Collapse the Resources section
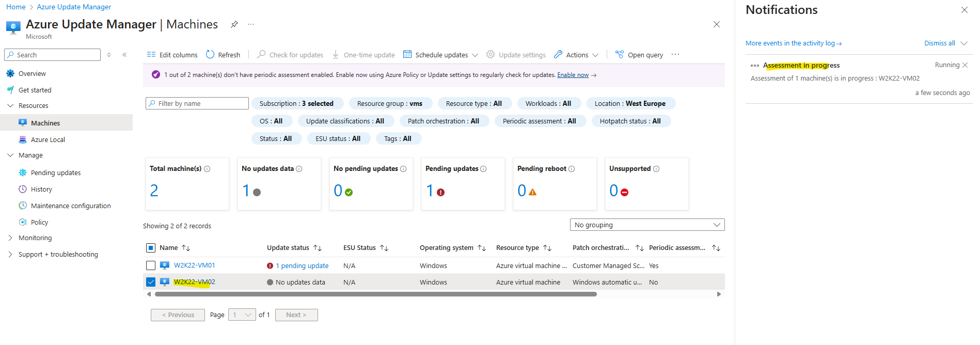This screenshot has height=345, width=980. 10,105
